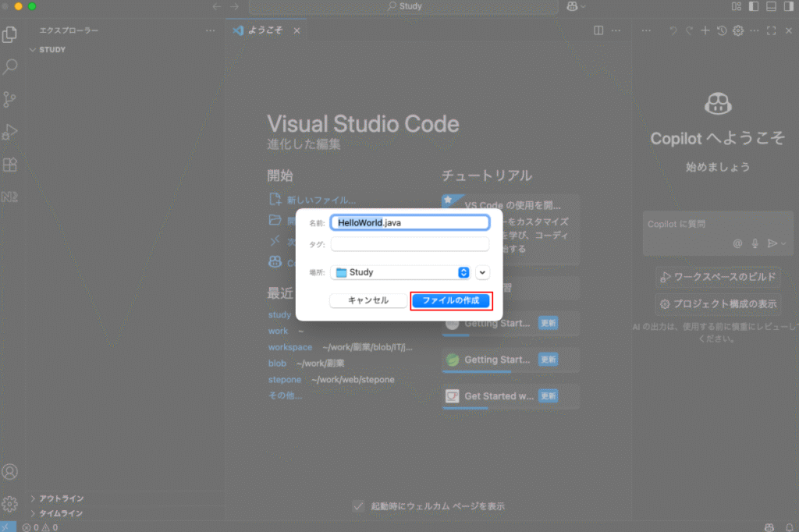The image size is (799, 532).
Task: Click the Split Editor icon
Action: tap(598, 30)
